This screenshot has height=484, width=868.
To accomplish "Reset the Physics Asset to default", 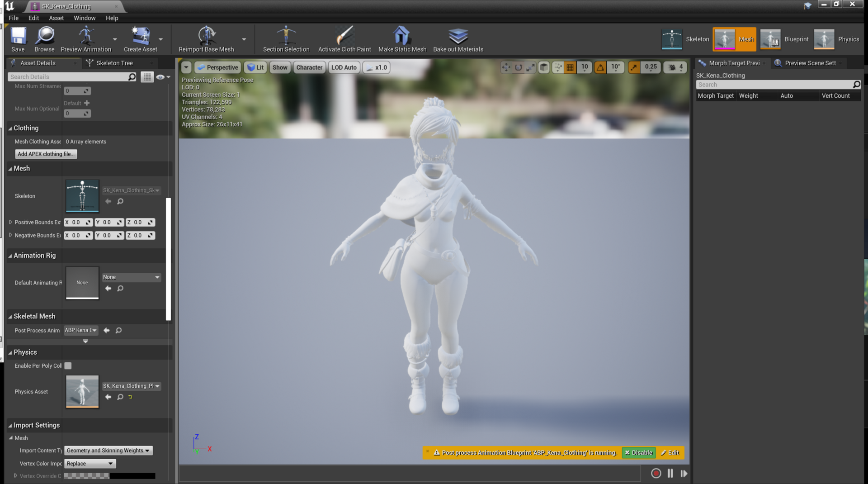I will click(130, 397).
